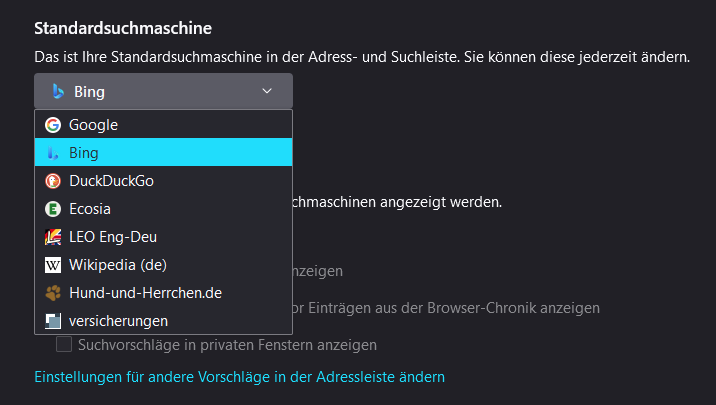Click the green Ecosia icon

(53, 209)
